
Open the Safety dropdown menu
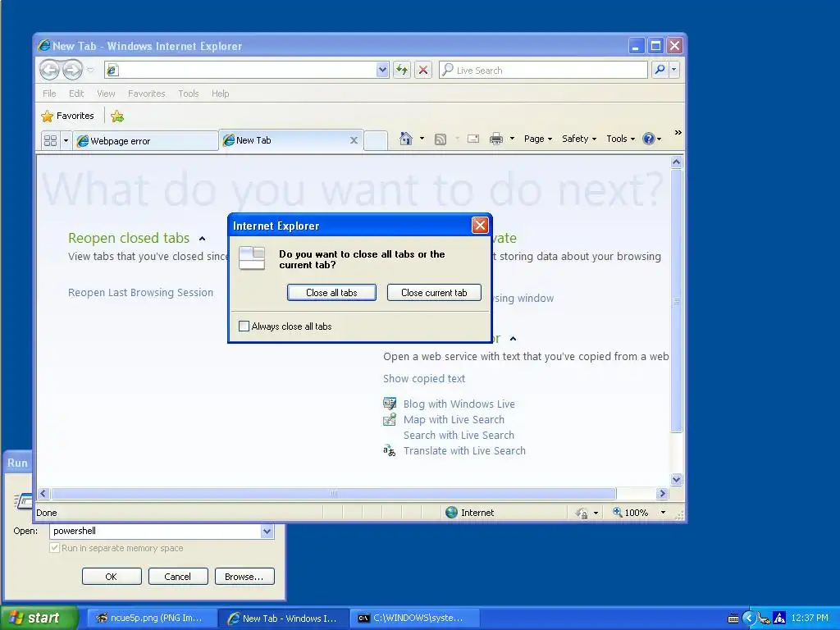pos(579,139)
